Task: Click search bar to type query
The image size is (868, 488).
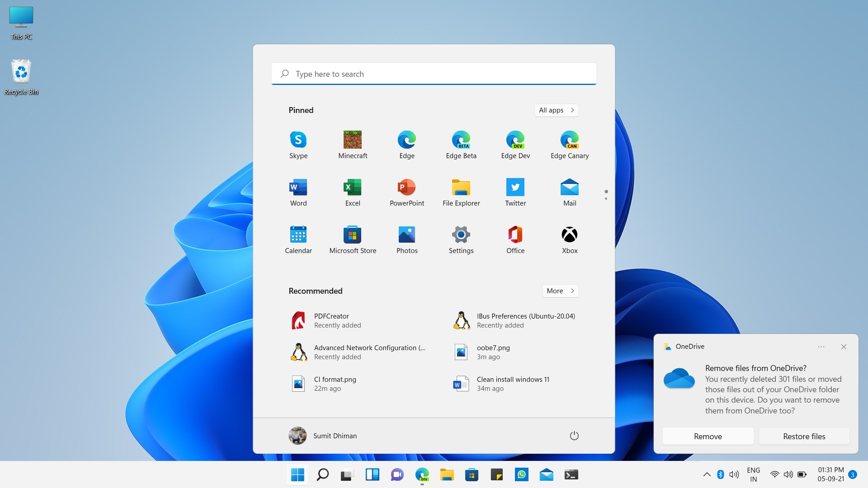Action: point(434,74)
